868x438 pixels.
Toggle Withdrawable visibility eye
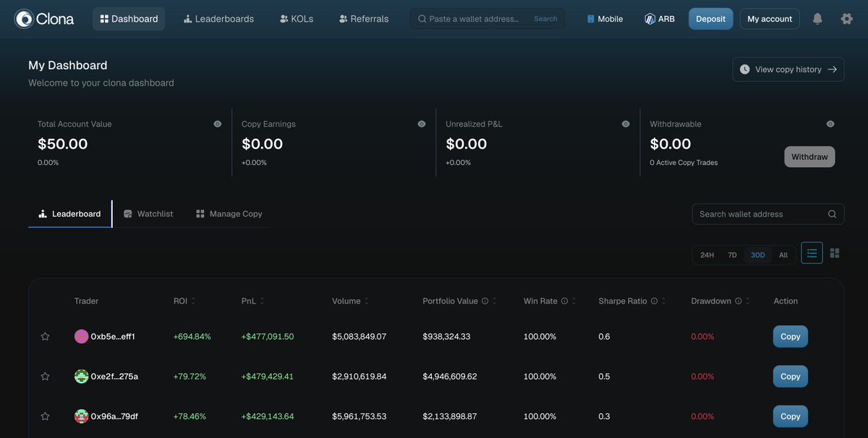click(830, 124)
